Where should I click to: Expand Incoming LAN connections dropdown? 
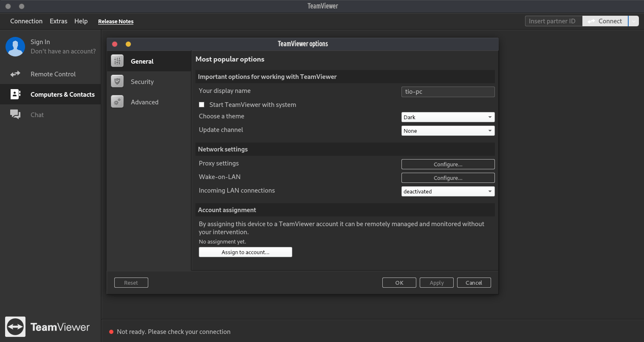tap(448, 191)
